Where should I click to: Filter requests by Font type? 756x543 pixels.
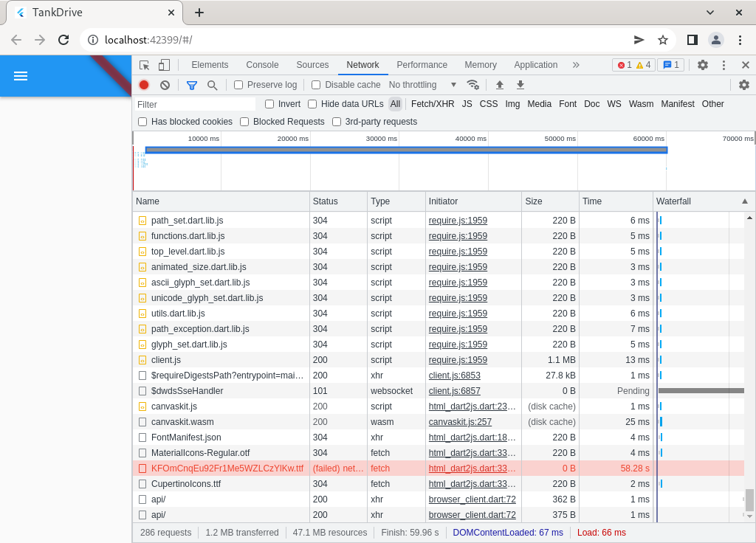pyautogui.click(x=568, y=104)
